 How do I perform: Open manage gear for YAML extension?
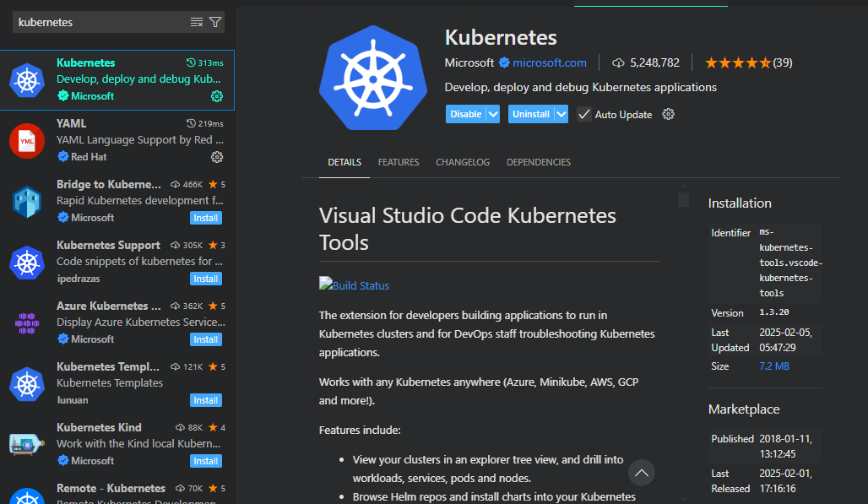click(x=217, y=157)
